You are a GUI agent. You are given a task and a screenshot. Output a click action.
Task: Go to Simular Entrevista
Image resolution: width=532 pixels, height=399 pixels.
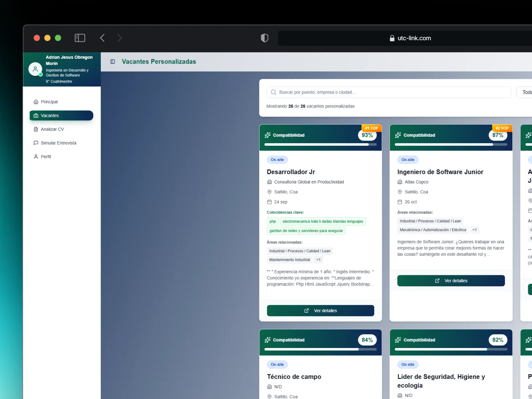[58, 143]
